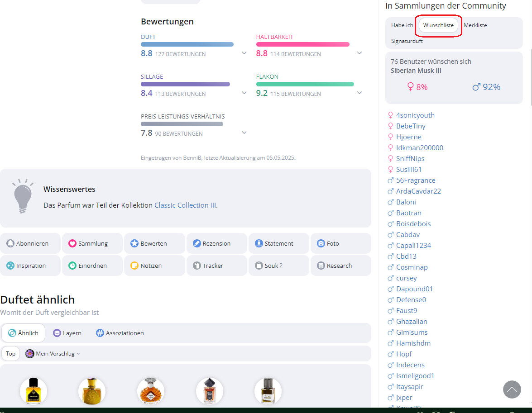Click the Abonnieren bell icon
The image size is (532, 413).
coord(10,243)
